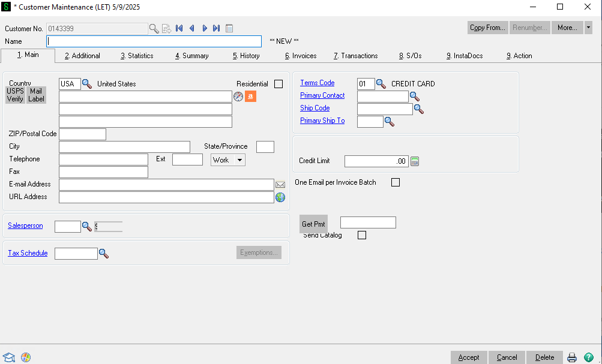Click the printer icon at bottom right

point(572,357)
